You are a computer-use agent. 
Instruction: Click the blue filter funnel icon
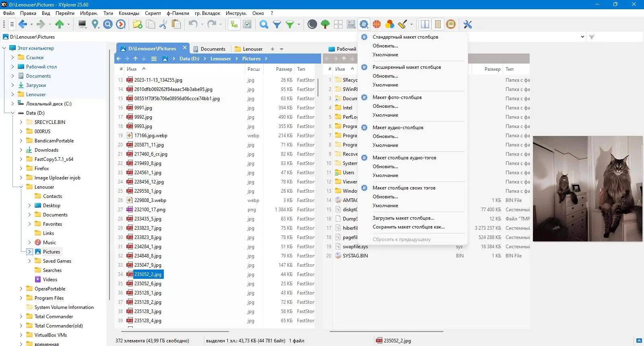click(277, 25)
